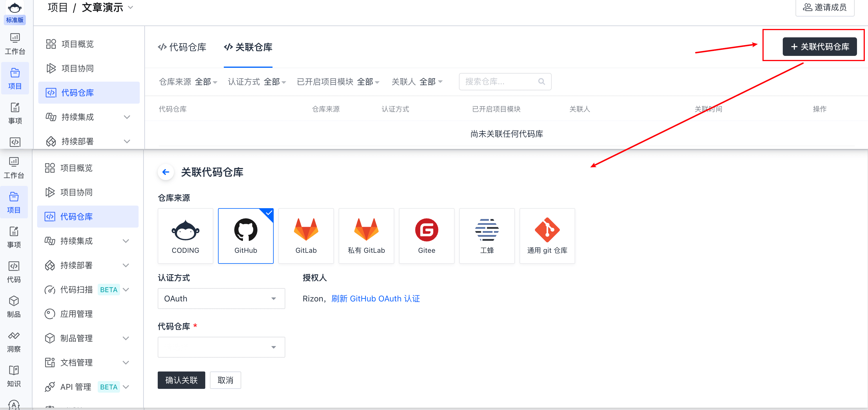The height and width of the screenshot is (410, 868).
Task: Expand the 制品管理 sidebar section
Action: (125, 338)
